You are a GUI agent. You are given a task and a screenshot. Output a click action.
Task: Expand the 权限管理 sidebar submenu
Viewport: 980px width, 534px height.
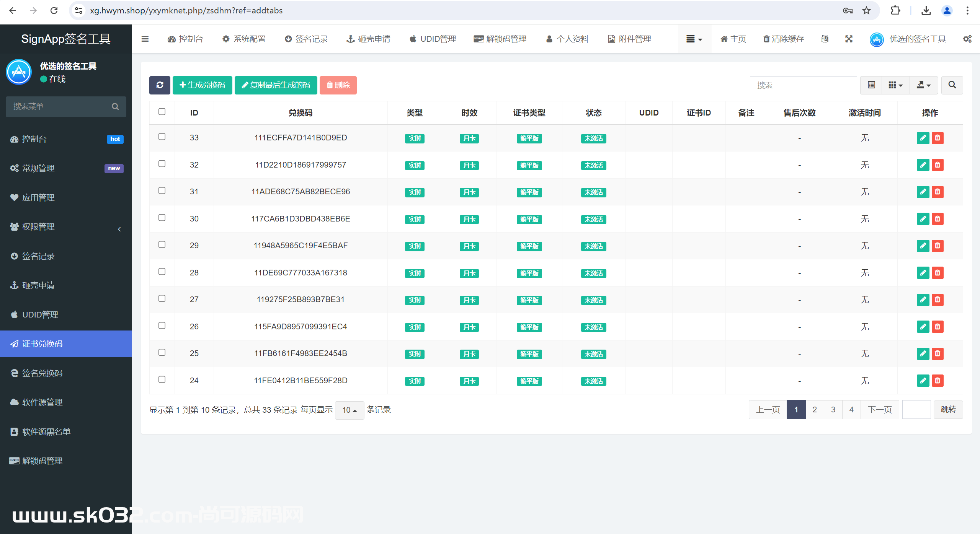66,227
